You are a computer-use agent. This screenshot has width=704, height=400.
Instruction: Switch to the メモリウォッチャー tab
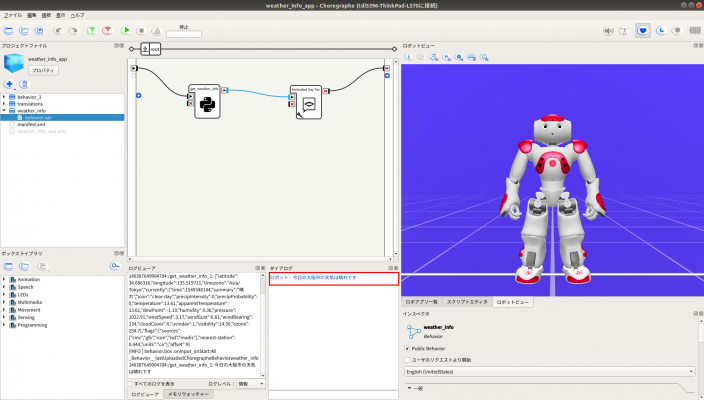pos(187,395)
